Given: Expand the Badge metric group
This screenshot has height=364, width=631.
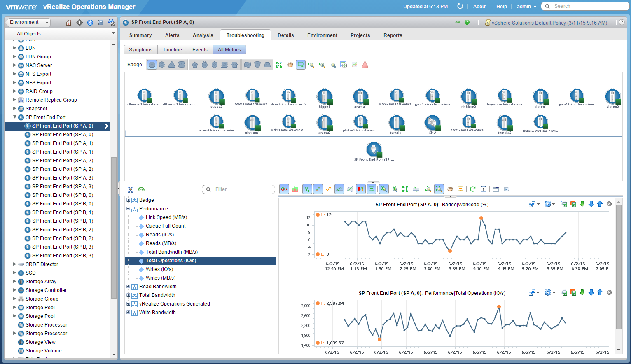Looking at the screenshot, I should pyautogui.click(x=128, y=200).
